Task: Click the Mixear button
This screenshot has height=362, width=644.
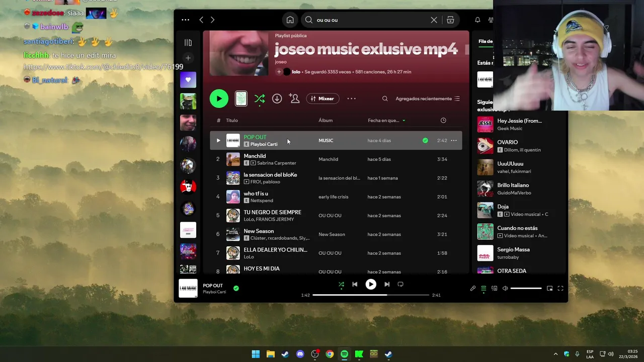Action: pyautogui.click(x=323, y=99)
